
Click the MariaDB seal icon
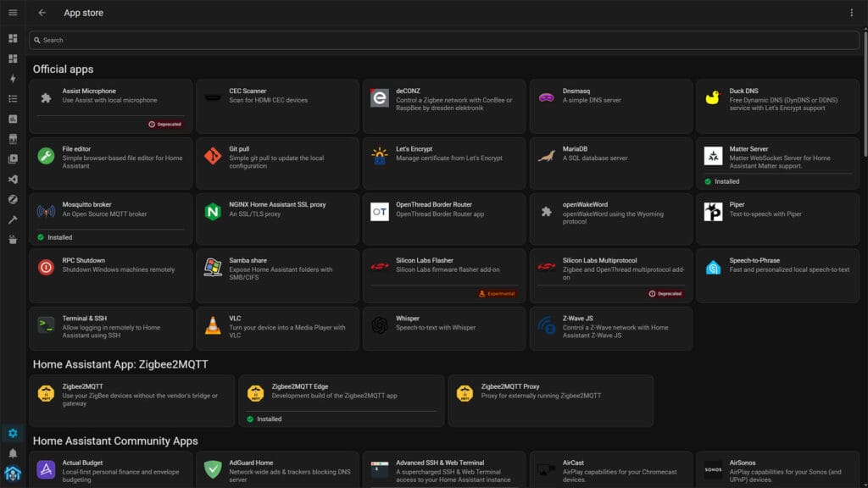547,156
